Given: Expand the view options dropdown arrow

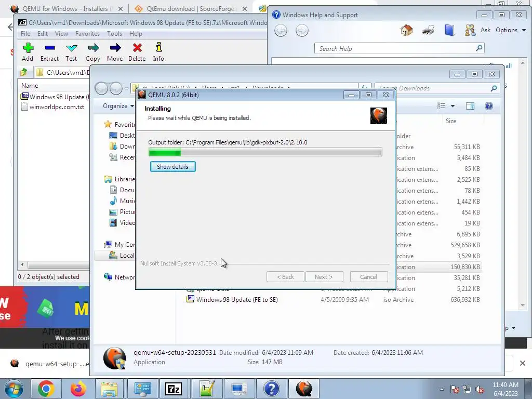Looking at the screenshot, I should click(453, 106).
